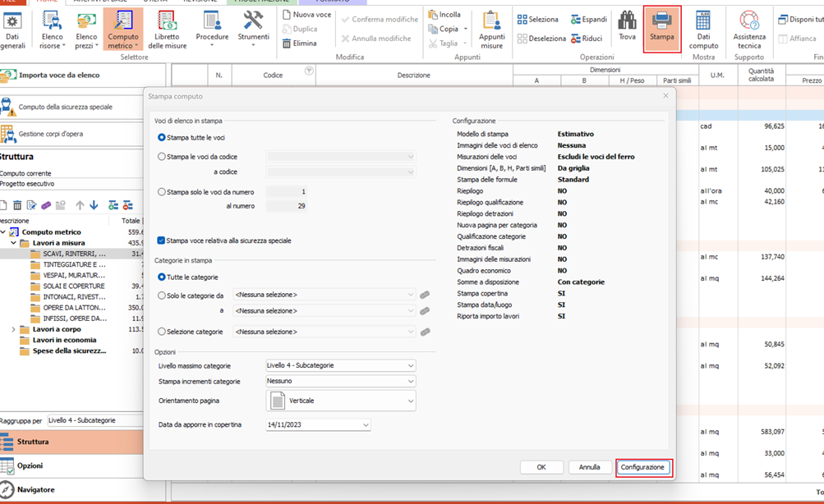Click Annulla to cancel printing

pyautogui.click(x=590, y=467)
